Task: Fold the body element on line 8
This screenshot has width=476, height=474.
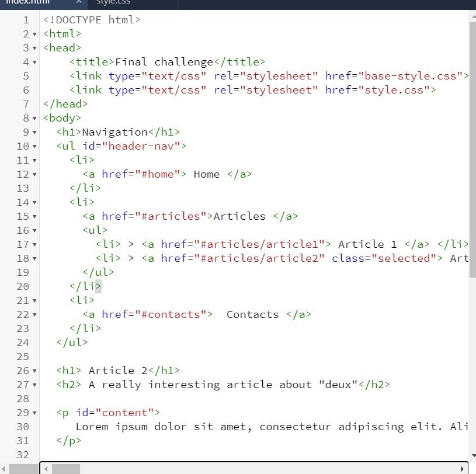Action: tap(34, 118)
